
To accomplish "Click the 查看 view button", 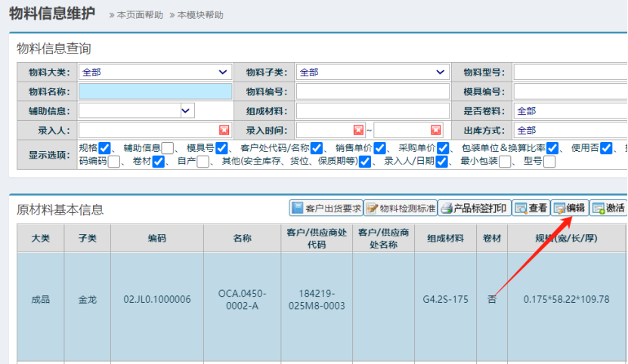I will coord(531,208).
